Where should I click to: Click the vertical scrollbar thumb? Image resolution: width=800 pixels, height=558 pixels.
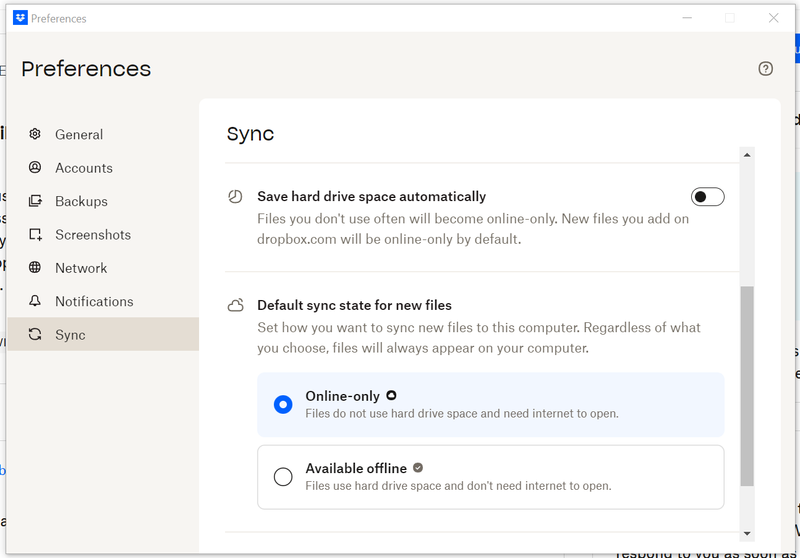click(746, 385)
